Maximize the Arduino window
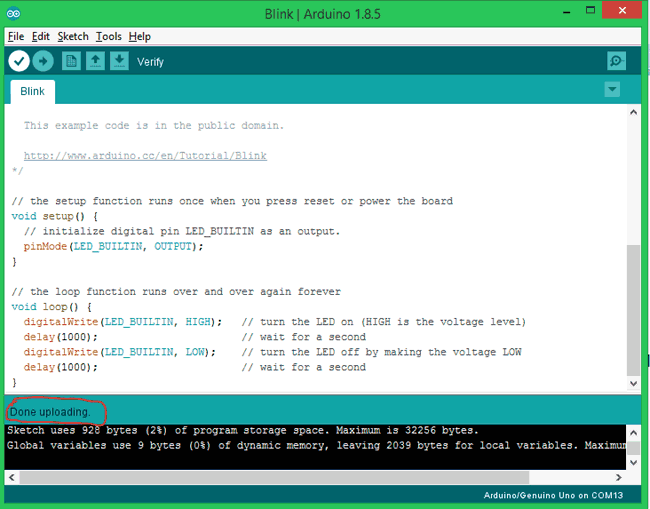Image resolution: width=650 pixels, height=509 pixels. point(590,11)
